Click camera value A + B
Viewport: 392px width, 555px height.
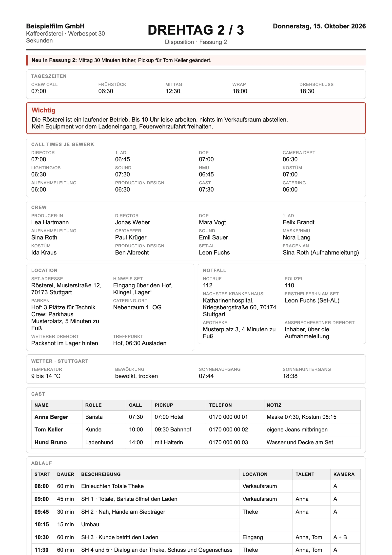340,537
